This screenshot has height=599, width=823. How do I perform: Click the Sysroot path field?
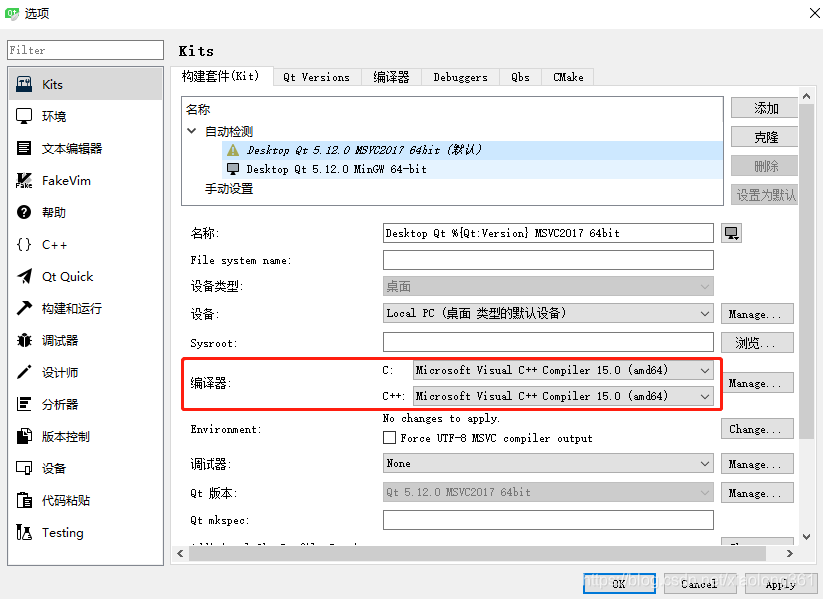548,342
